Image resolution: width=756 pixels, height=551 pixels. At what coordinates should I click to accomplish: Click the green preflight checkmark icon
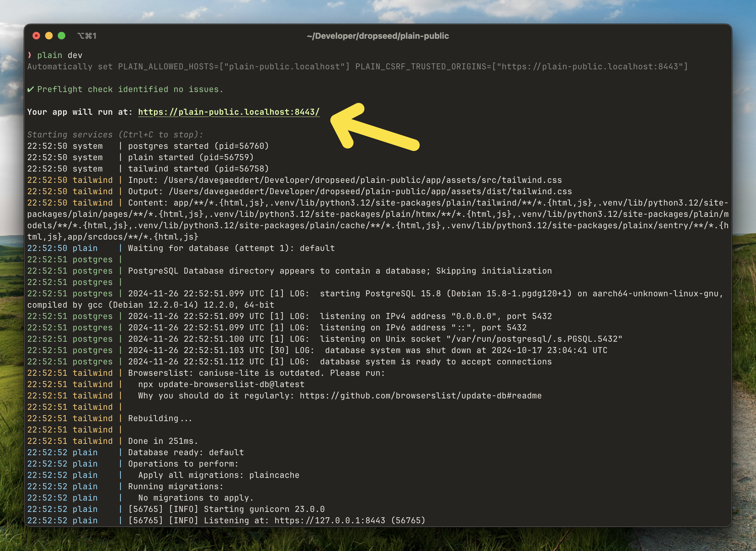[x=30, y=90]
